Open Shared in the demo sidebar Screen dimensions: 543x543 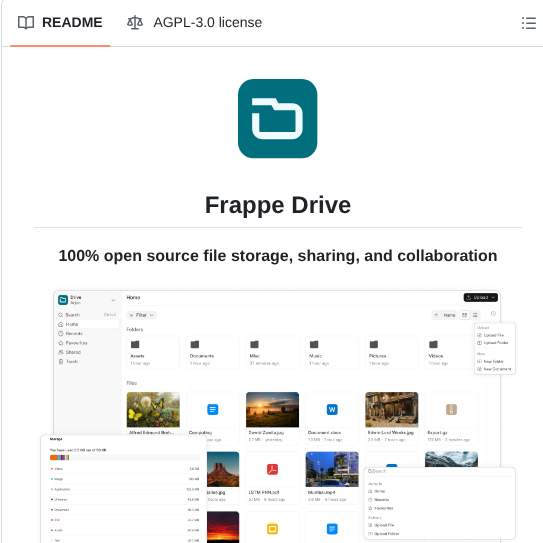click(87, 352)
